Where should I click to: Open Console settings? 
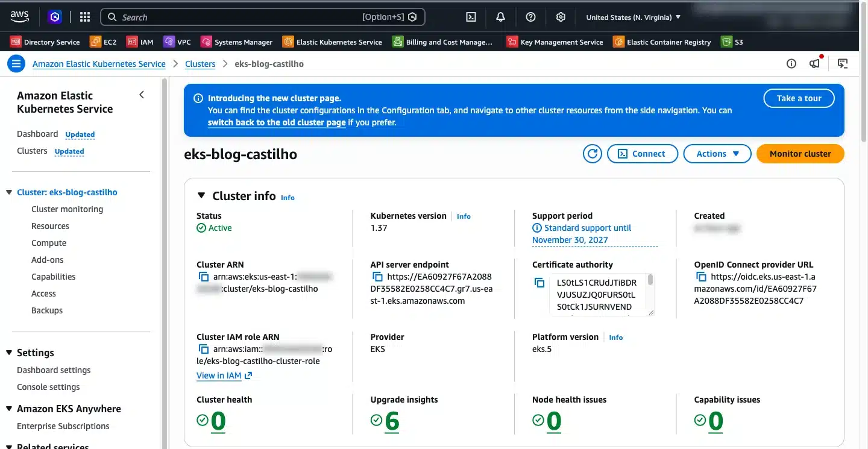point(48,387)
